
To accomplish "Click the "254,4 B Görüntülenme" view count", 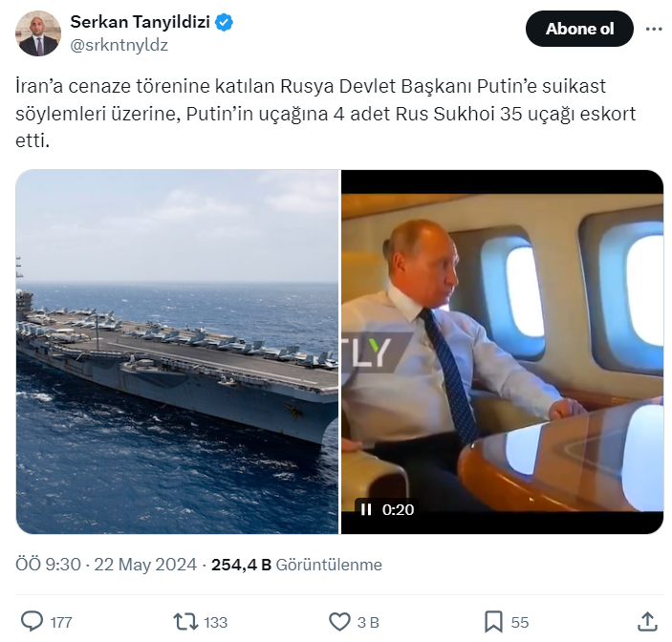I will 295,565.
